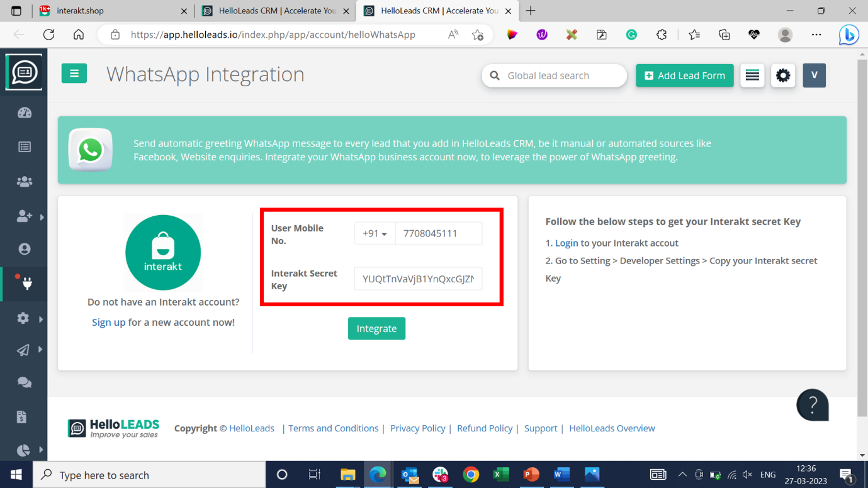Open the help question mark bubble
Image resolution: width=868 pixels, height=488 pixels.
813,405
